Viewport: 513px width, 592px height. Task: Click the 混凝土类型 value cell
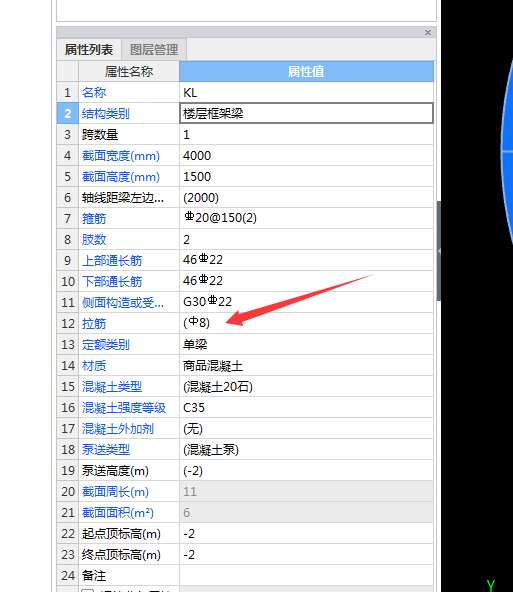click(306, 387)
